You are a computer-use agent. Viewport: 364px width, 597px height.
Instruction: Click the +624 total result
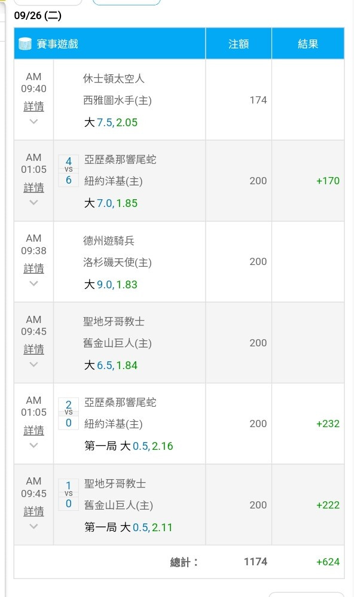[328, 562]
